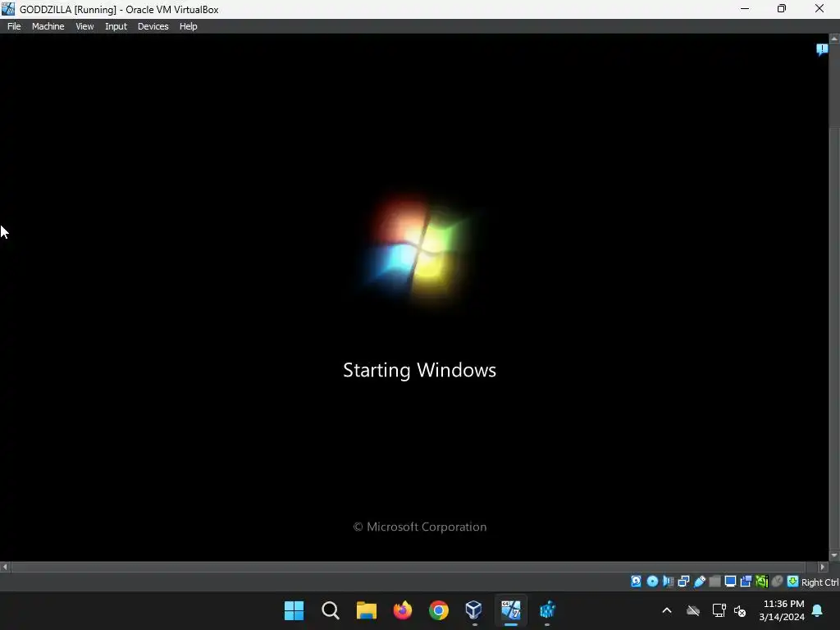Open the notification center icon in VM corner
The width and height of the screenshot is (840, 630).
tap(822, 50)
